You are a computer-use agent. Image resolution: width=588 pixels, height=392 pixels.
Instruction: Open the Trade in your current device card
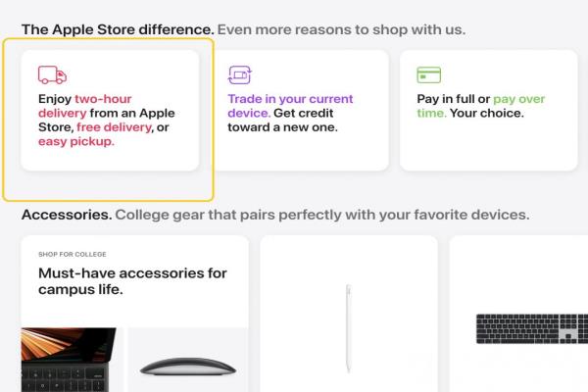(301, 111)
